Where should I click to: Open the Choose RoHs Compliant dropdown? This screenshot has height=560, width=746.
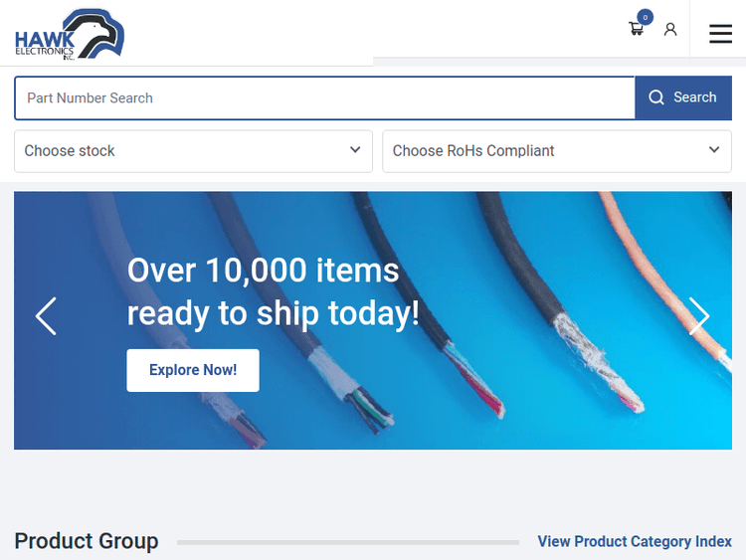pos(557,151)
